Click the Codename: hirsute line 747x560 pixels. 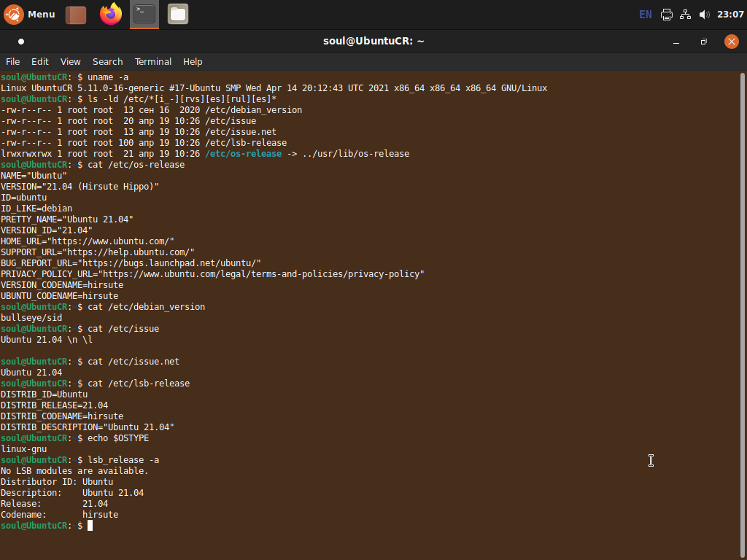coord(60,516)
